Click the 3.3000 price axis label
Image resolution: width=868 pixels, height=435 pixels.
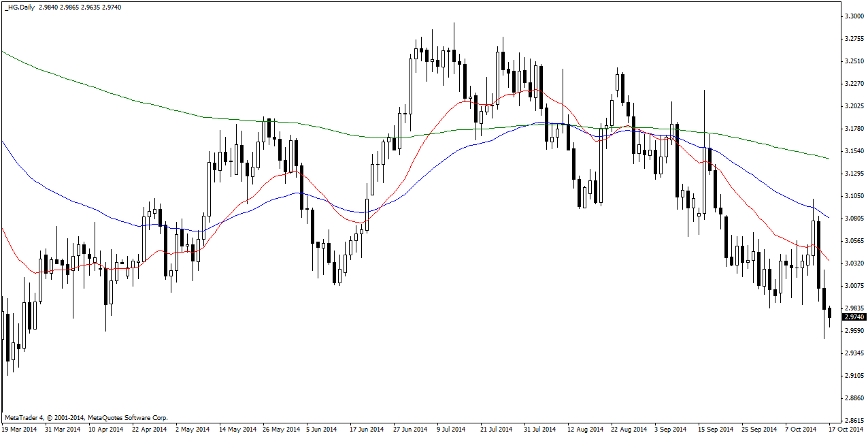854,16
